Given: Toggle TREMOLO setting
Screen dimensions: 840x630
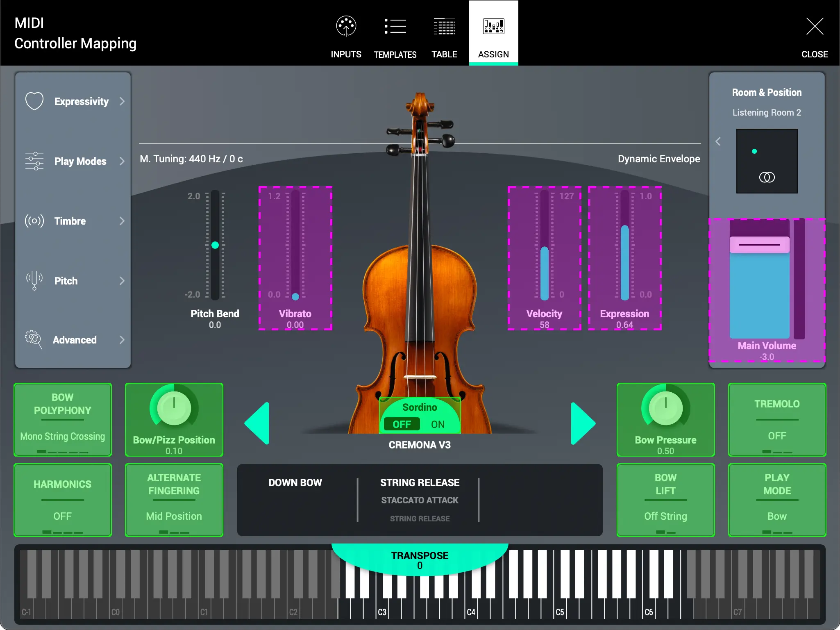Looking at the screenshot, I should pyautogui.click(x=776, y=420).
